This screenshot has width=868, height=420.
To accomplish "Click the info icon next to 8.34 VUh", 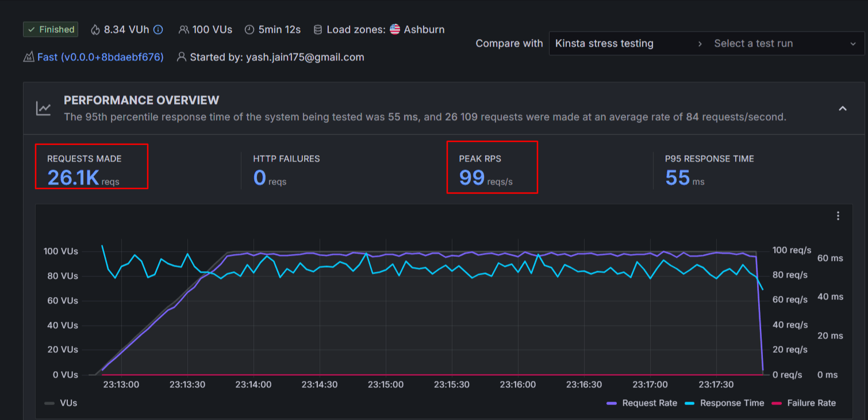I will coord(158,30).
